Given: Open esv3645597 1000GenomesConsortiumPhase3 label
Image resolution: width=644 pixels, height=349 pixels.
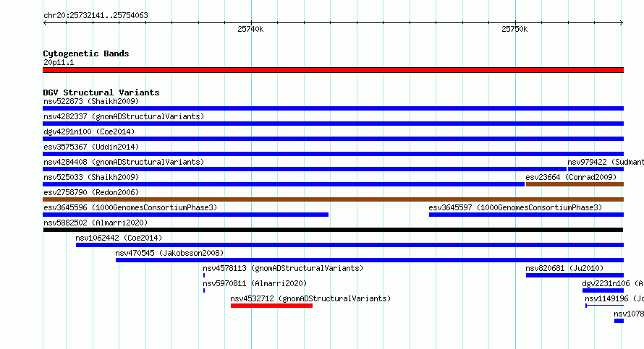Looking at the screenshot, I should pos(515,207).
